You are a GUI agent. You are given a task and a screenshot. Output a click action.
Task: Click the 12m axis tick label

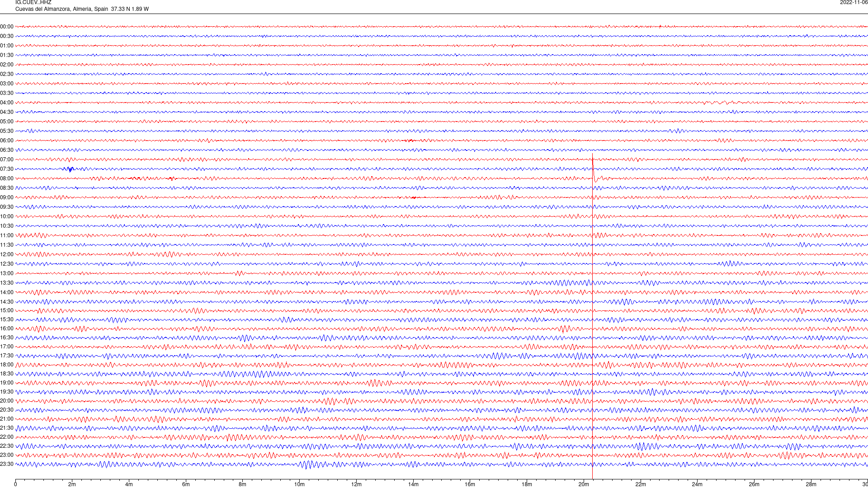(356, 484)
